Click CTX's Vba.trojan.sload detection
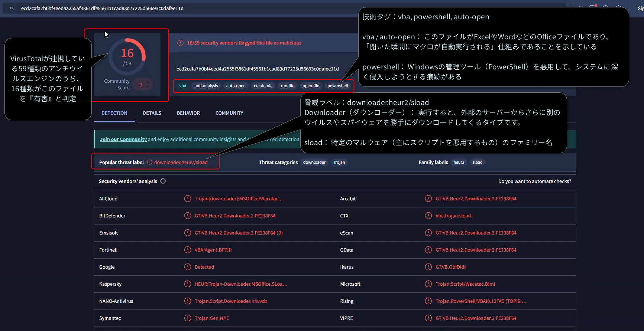The height and width of the screenshot is (331, 644). pyautogui.click(x=453, y=216)
